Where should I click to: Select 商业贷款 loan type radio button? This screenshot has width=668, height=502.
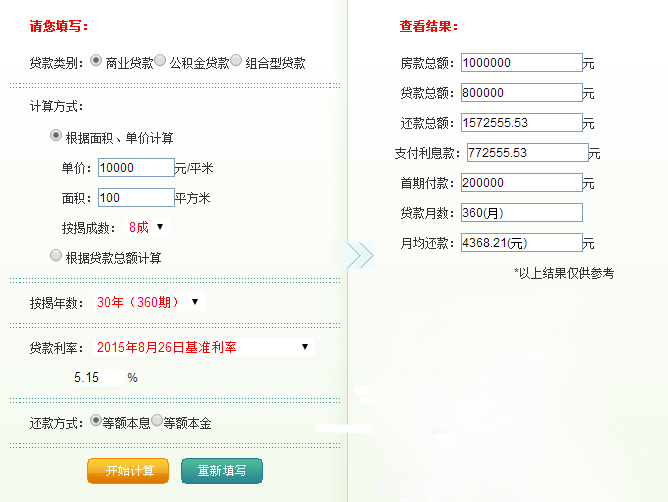coord(97,61)
